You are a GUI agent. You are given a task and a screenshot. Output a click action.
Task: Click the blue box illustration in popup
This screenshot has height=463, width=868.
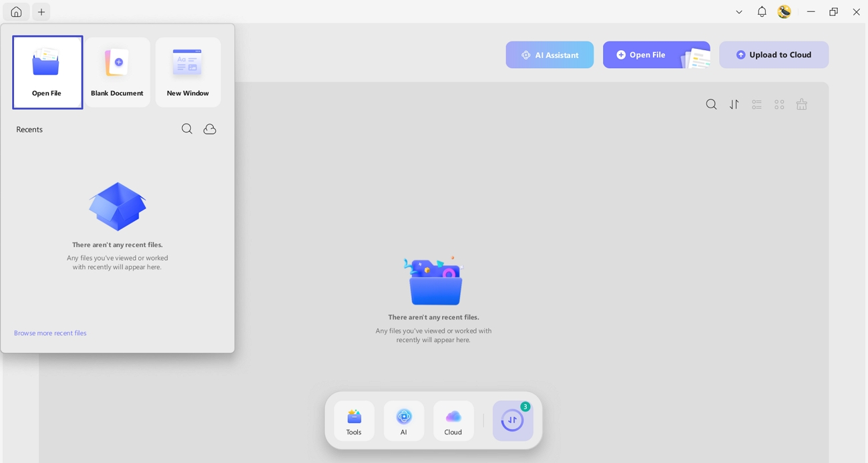click(118, 206)
